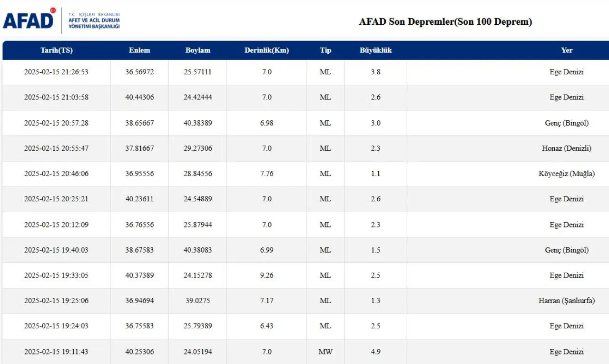Image resolution: width=609 pixels, height=364 pixels.
Task: Select the Harran (Şanlıurfa) location cell
Action: coord(567,301)
